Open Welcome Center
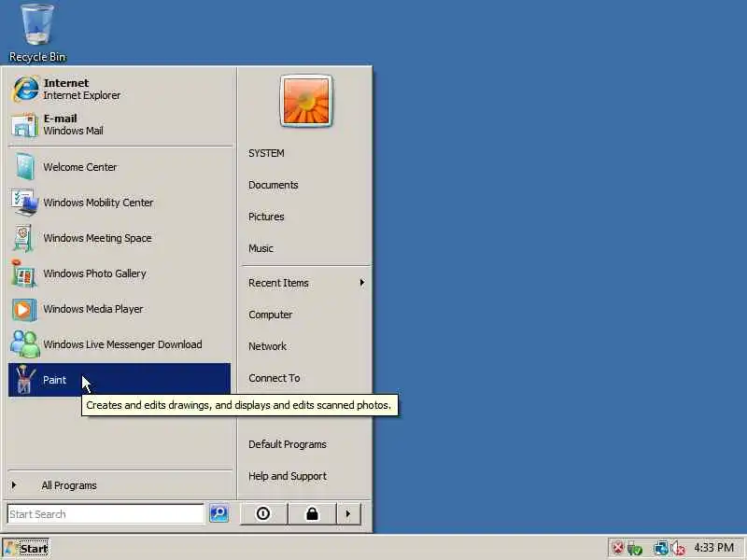The width and height of the screenshot is (747, 560). (120, 167)
